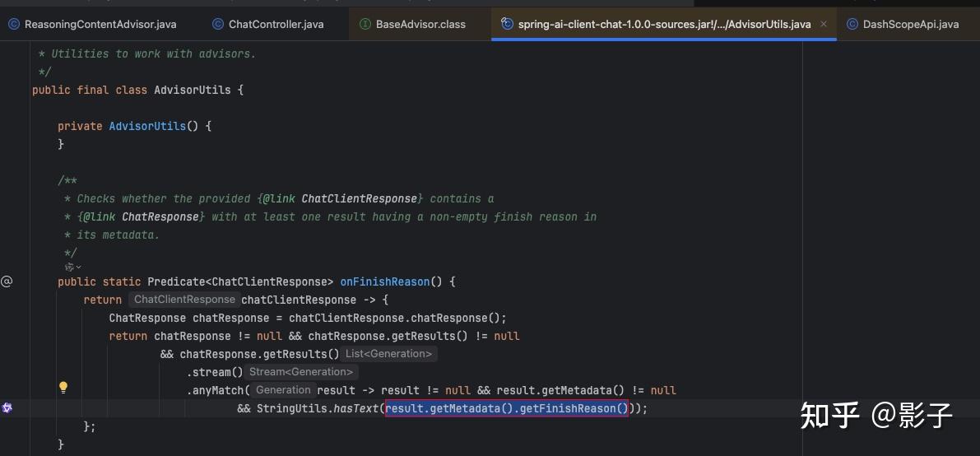980x456 pixels.
Task: Click the StringUtils class reference
Action: pyautogui.click(x=292, y=409)
